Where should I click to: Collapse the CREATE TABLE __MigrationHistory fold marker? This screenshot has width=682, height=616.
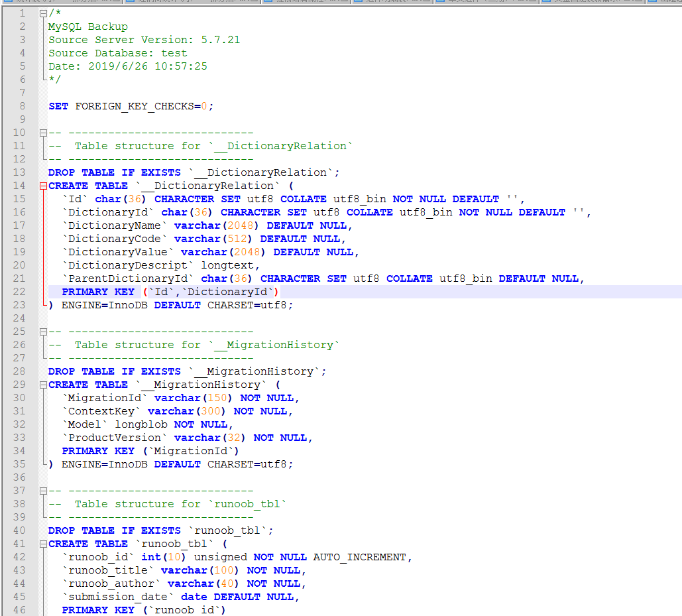point(43,385)
